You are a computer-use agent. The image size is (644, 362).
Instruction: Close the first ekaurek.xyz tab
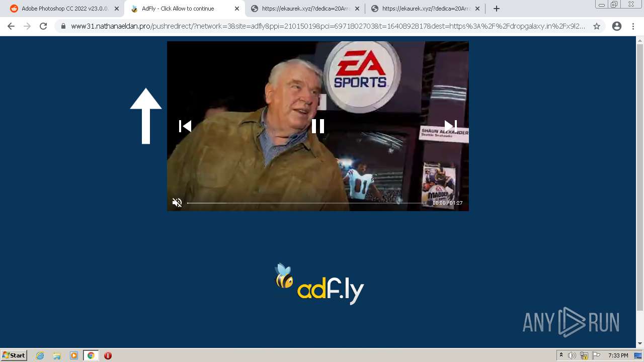point(357,9)
